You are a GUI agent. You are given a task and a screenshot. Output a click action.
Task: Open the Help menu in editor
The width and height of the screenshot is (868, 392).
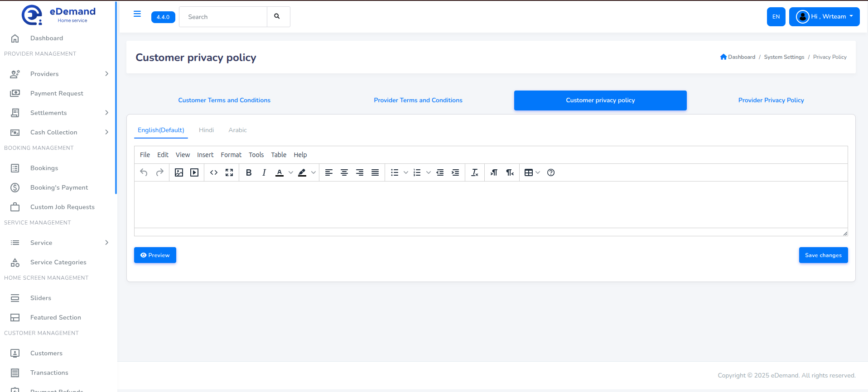[x=300, y=155]
